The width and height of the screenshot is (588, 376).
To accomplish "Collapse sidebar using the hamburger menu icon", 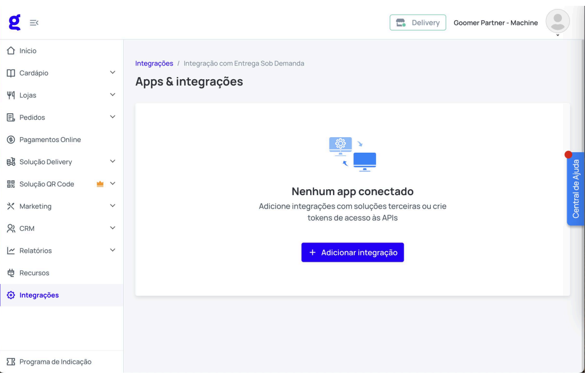I will pyautogui.click(x=34, y=22).
